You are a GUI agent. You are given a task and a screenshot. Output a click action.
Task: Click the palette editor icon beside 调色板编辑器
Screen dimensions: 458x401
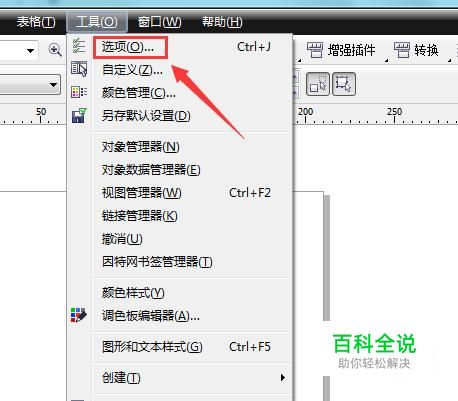tap(79, 315)
